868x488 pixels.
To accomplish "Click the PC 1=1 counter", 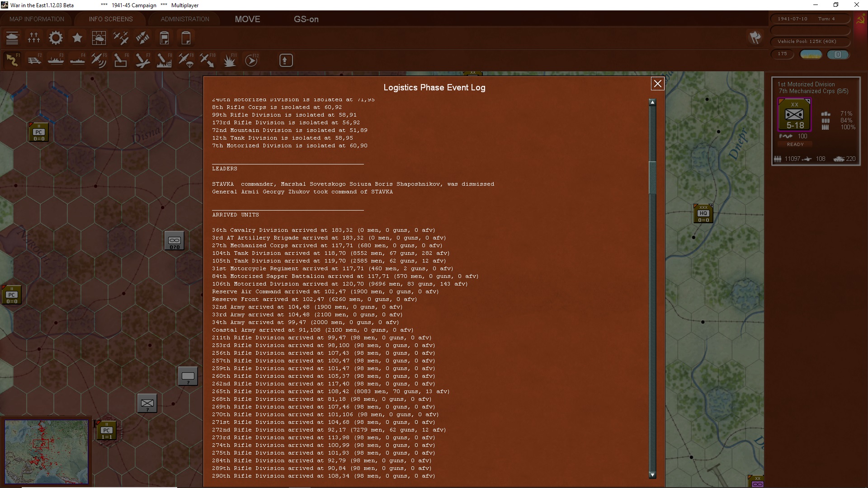I will tap(107, 430).
